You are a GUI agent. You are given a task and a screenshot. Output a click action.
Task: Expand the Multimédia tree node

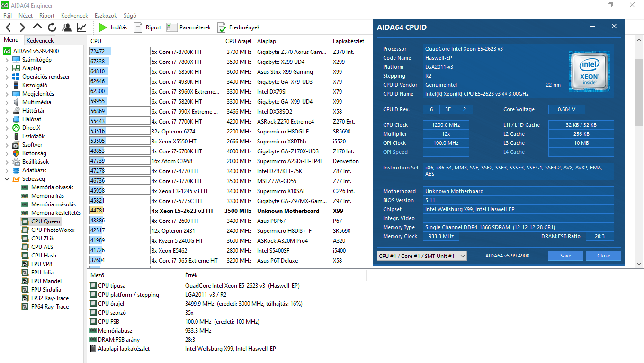point(7,102)
